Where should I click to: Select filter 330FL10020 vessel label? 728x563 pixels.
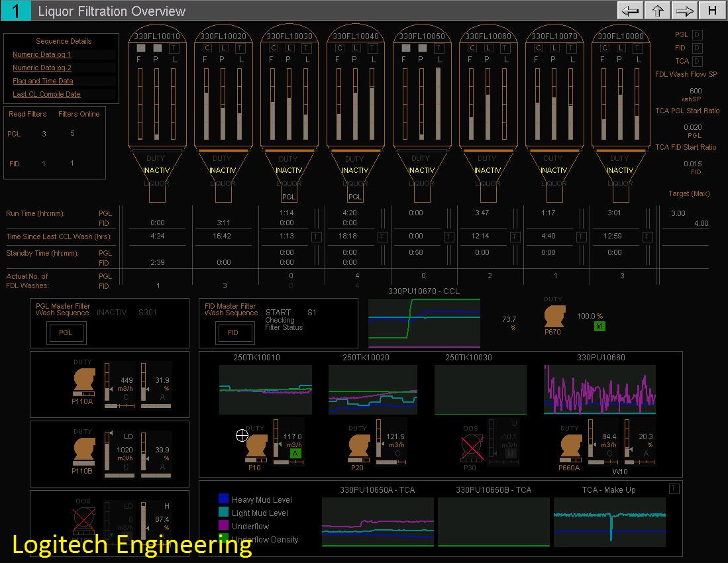pos(223,36)
